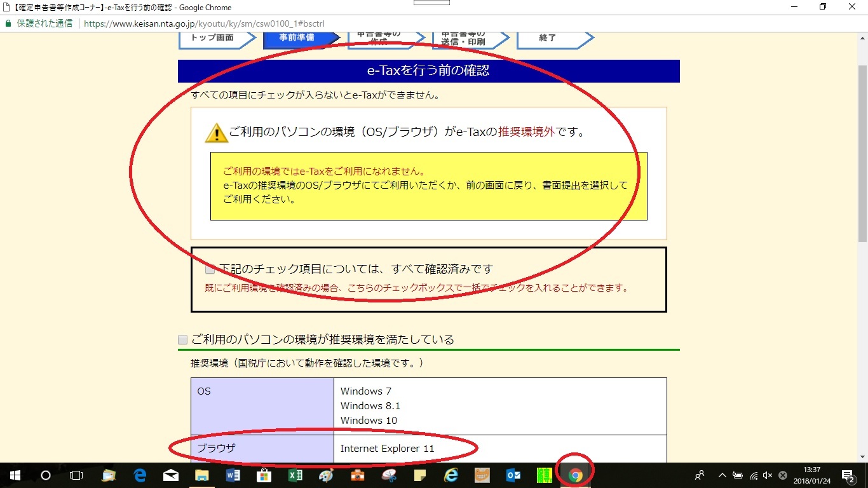This screenshot has height=488, width=868.
Task: Open the People icon in system tray
Action: click(x=700, y=475)
